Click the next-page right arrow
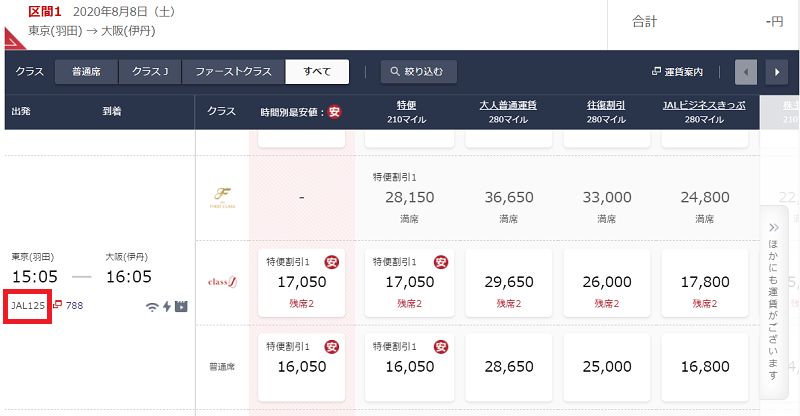Image resolution: width=800 pixels, height=416 pixels. [x=777, y=72]
